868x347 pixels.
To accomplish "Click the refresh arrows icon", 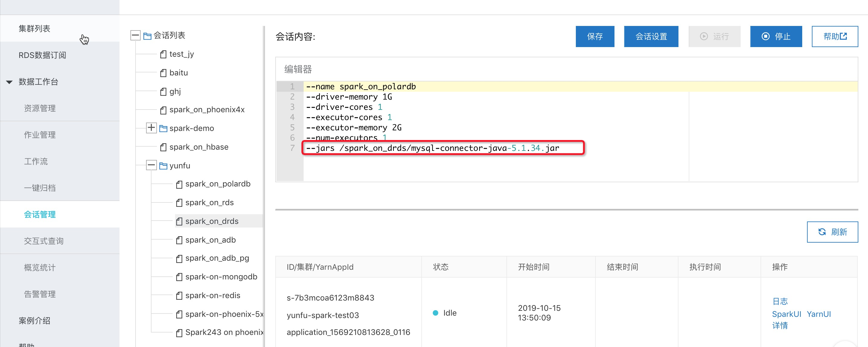I will [822, 232].
